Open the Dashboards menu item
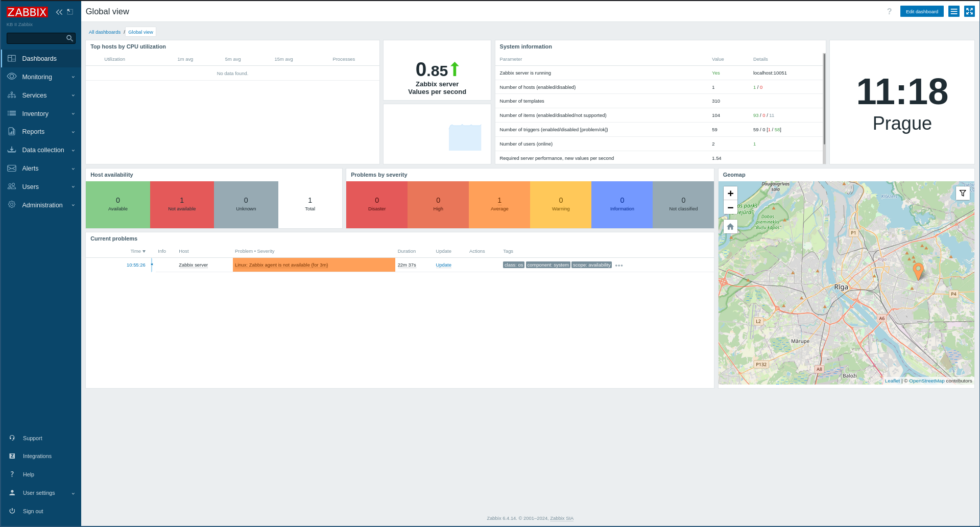This screenshot has width=980, height=527. [39, 59]
